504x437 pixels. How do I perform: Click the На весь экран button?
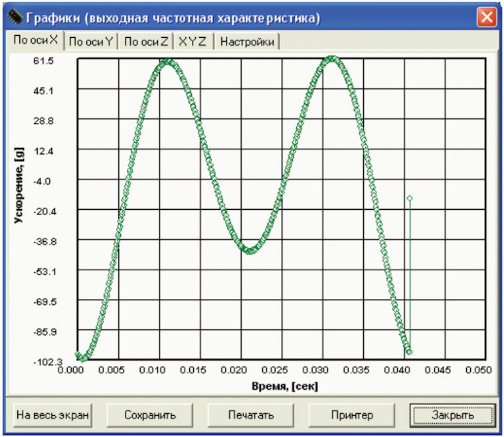coord(52,415)
